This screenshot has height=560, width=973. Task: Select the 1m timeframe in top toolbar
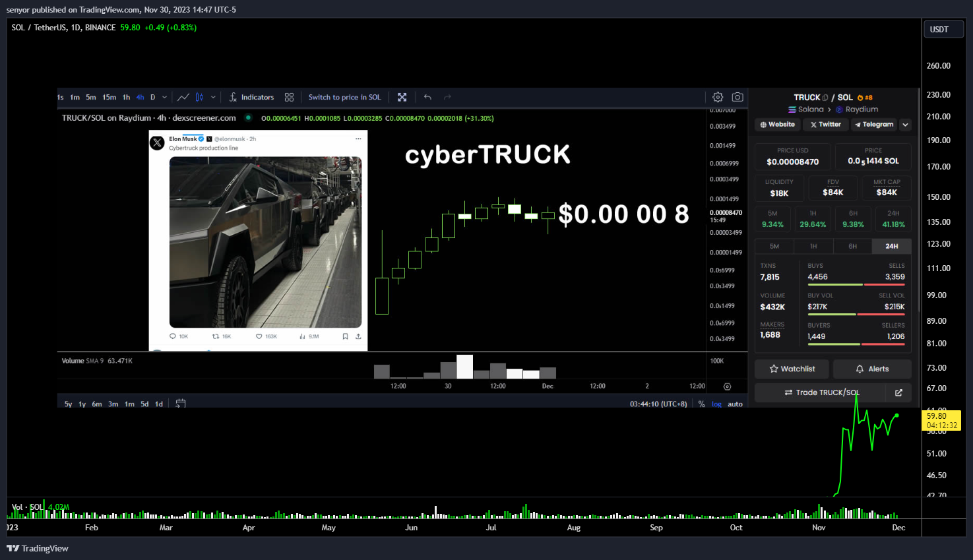[75, 97]
